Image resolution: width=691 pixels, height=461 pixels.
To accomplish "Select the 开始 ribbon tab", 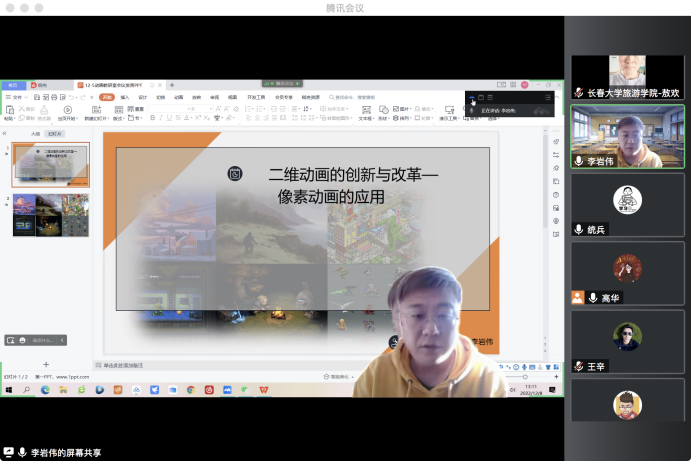I will pyautogui.click(x=107, y=97).
